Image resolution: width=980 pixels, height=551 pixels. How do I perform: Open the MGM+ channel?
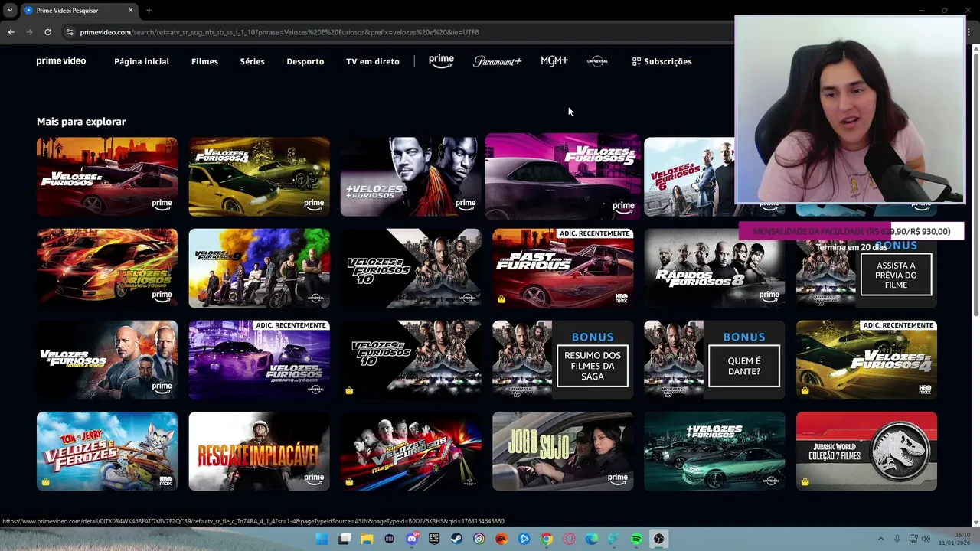(x=554, y=61)
